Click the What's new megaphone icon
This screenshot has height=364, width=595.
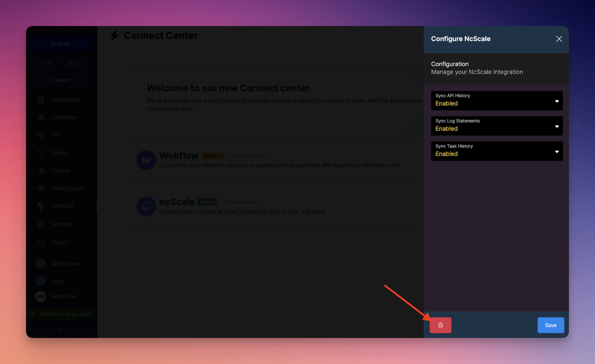point(41,263)
